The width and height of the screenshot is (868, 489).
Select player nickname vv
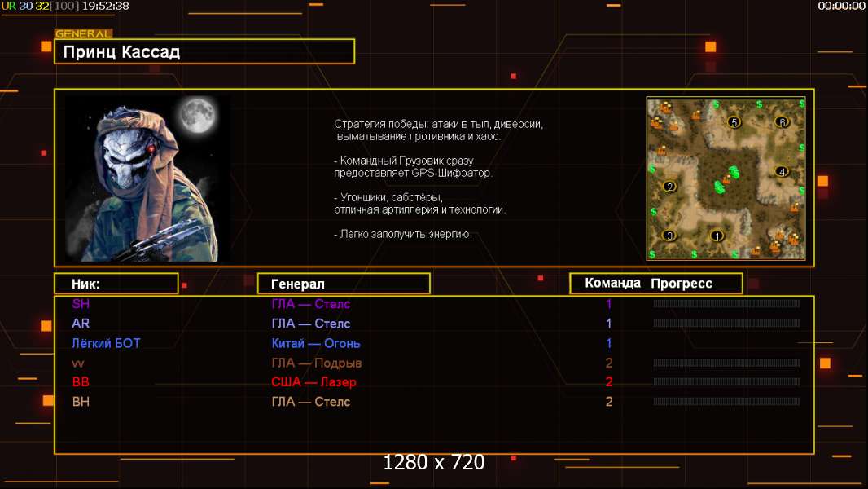coord(77,363)
